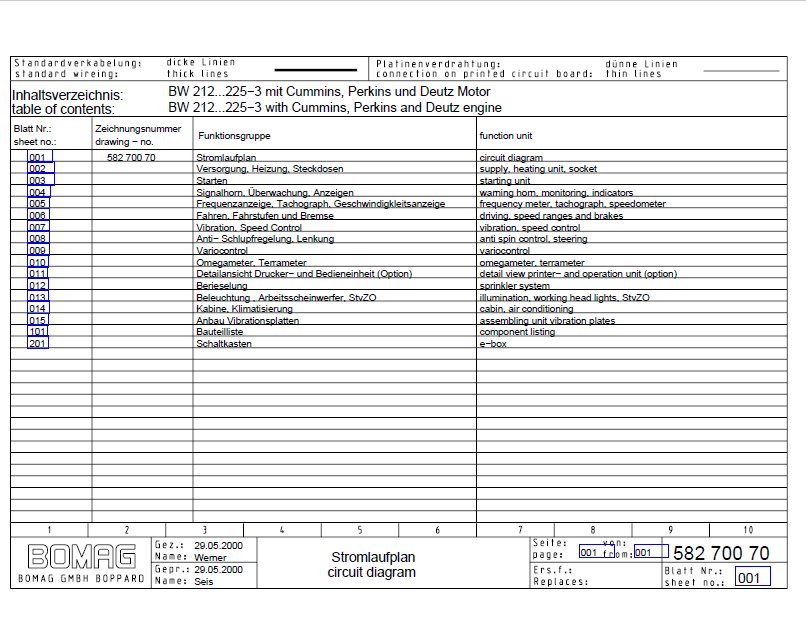Open sheet link 201 Schaltkasten
The width and height of the screenshot is (806, 623).
pos(38,343)
